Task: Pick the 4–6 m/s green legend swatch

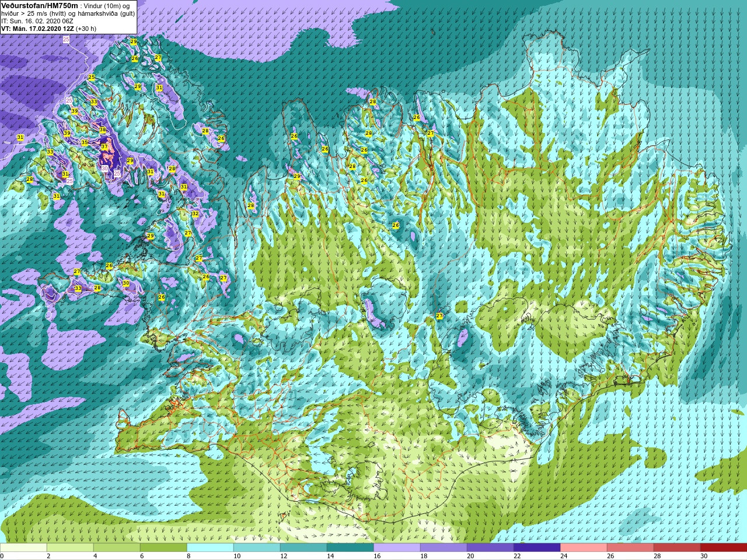Action: point(117,547)
